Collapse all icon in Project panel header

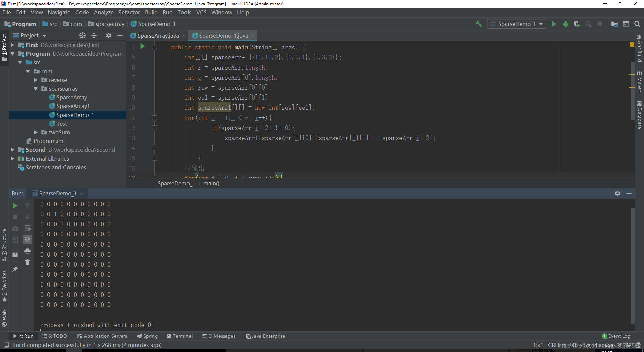point(94,35)
